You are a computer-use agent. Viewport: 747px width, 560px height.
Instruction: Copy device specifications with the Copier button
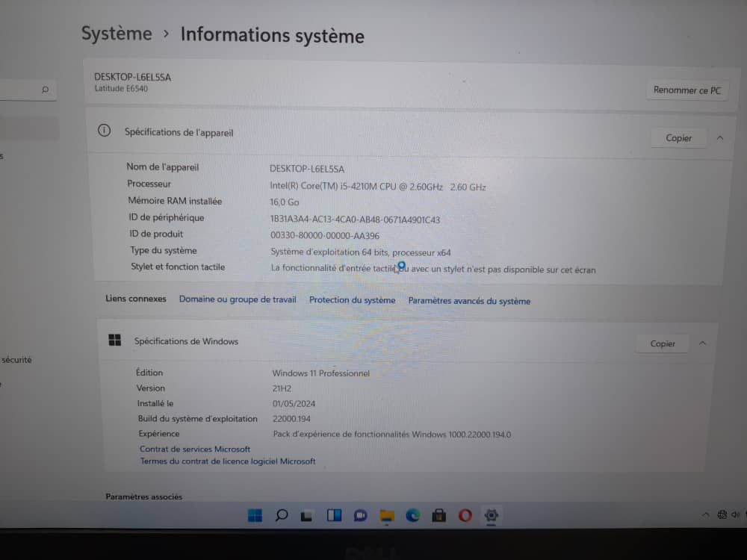(678, 137)
